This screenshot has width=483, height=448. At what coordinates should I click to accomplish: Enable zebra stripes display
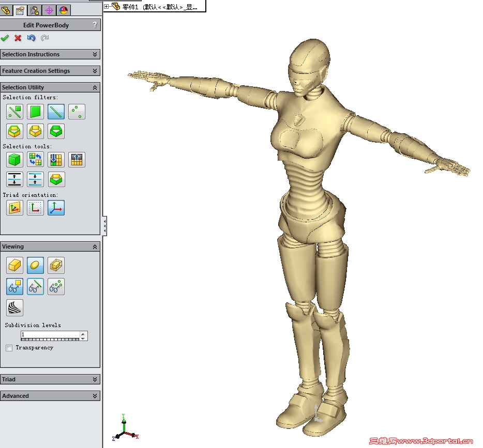(x=15, y=308)
